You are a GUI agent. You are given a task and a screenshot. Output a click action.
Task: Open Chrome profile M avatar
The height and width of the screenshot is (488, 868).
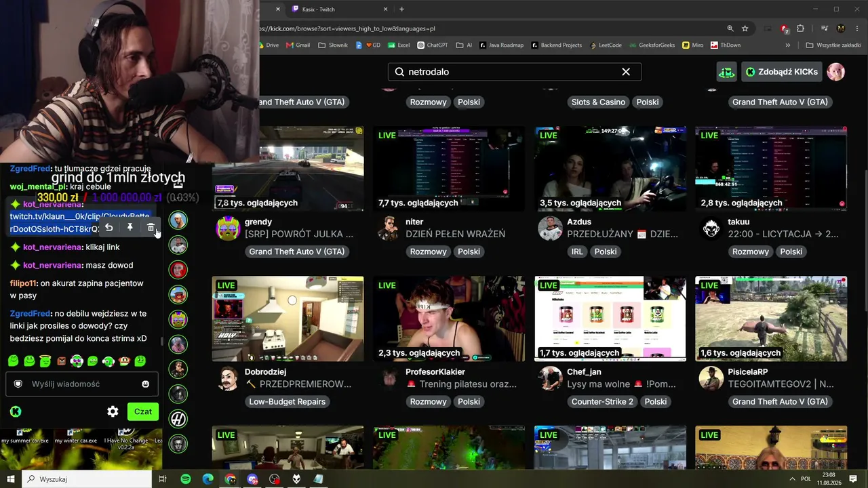841,28
